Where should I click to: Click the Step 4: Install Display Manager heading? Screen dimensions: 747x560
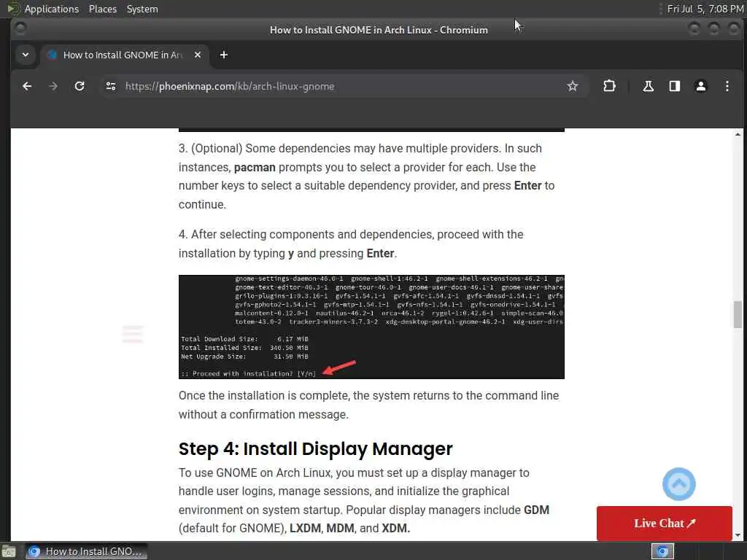[315, 449]
